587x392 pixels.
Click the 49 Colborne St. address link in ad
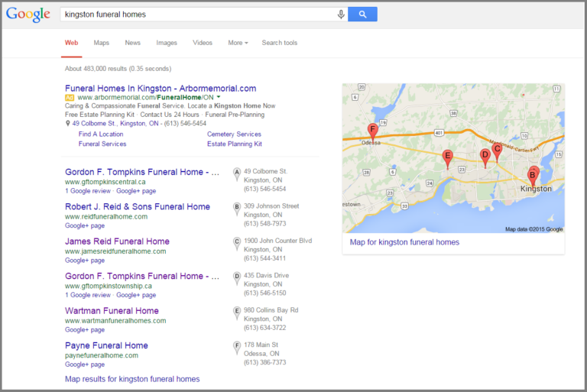tap(115, 124)
